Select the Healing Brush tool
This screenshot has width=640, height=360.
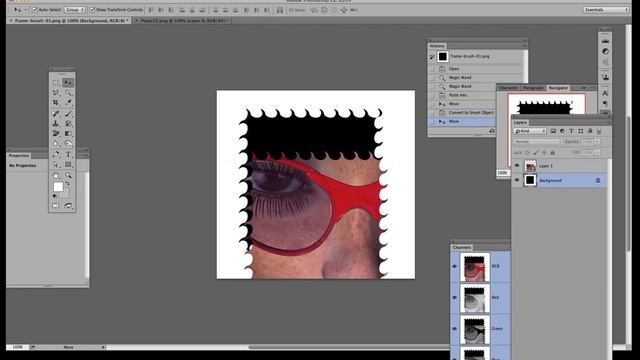(x=56, y=113)
